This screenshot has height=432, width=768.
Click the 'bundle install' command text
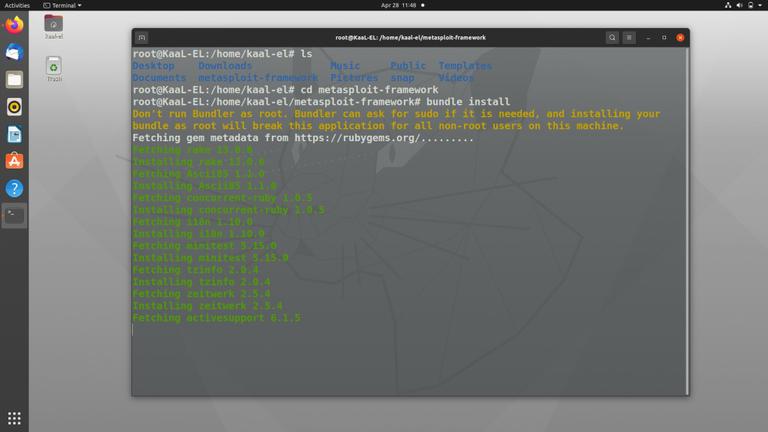point(468,102)
